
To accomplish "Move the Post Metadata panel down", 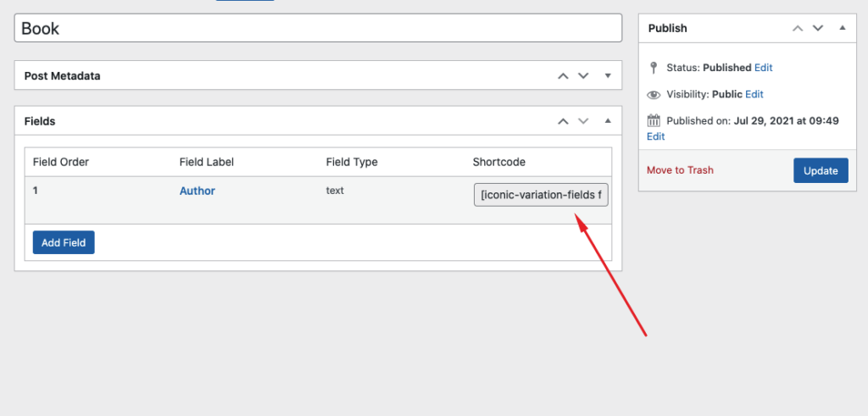I will [583, 76].
